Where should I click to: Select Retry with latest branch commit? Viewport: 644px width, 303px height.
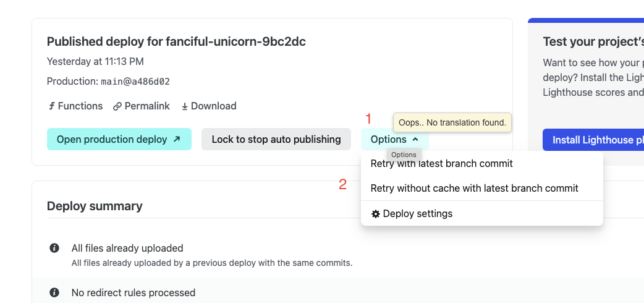[x=441, y=164]
